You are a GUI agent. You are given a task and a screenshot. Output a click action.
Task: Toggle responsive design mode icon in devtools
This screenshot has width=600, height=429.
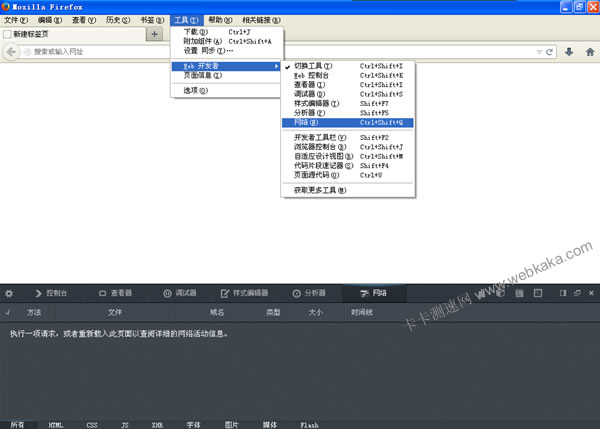click(538, 293)
